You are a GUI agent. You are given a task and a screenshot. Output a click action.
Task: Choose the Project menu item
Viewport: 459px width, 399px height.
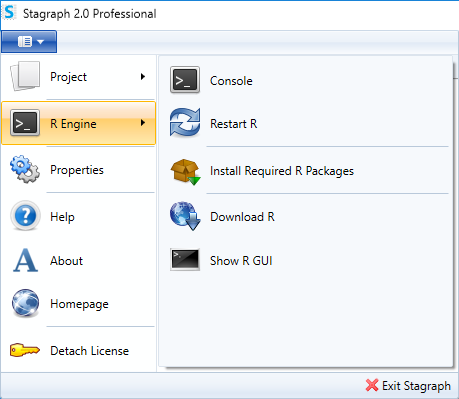pos(78,77)
